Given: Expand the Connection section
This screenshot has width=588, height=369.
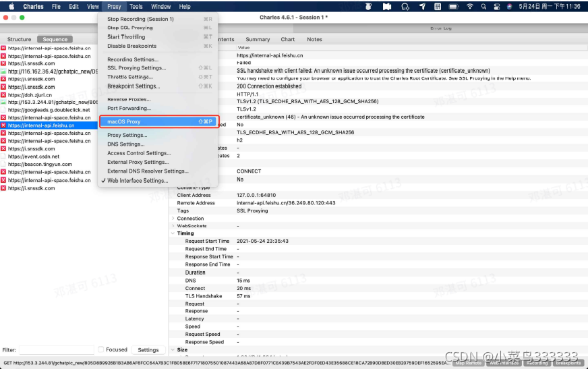Looking at the screenshot, I should pyautogui.click(x=173, y=219).
